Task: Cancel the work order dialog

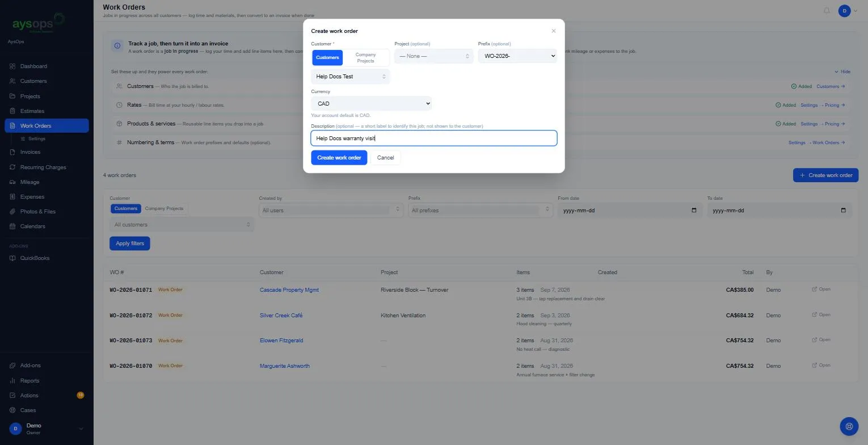Action: [x=385, y=158]
